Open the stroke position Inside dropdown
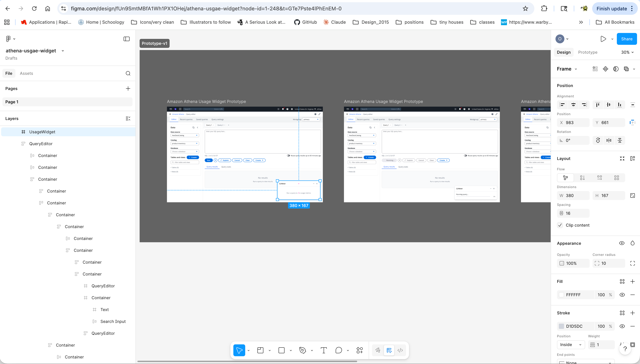640x364 pixels. [571, 345]
